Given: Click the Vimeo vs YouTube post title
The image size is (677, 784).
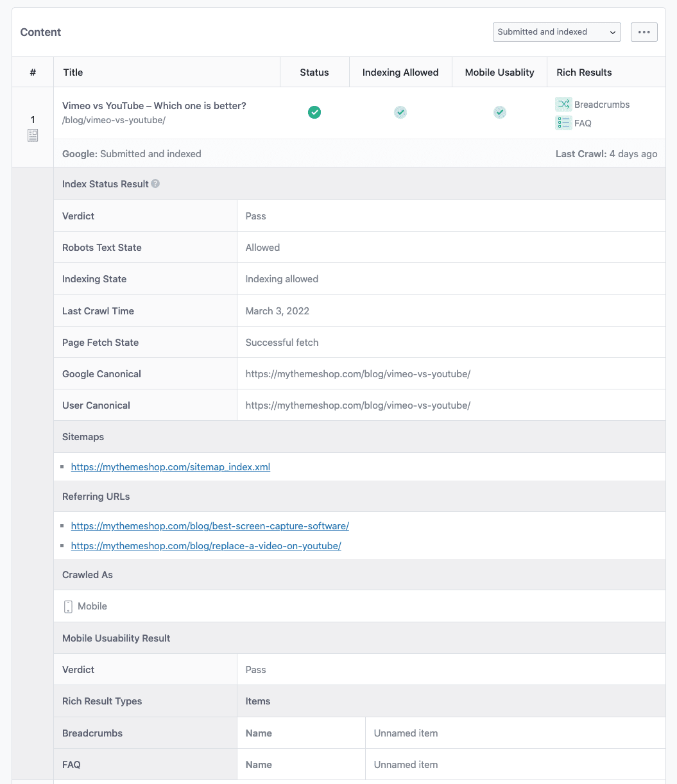Looking at the screenshot, I should (x=154, y=105).
